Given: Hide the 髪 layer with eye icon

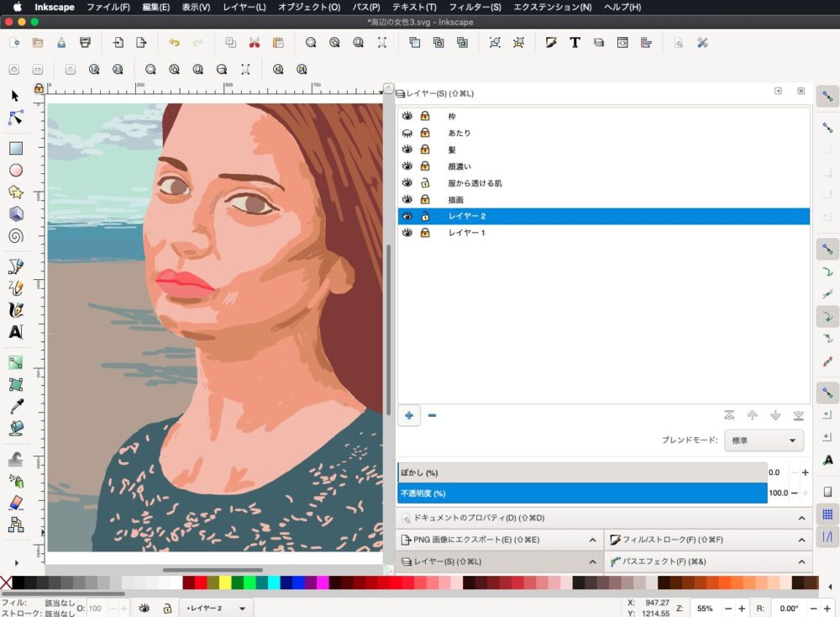Looking at the screenshot, I should click(x=407, y=150).
